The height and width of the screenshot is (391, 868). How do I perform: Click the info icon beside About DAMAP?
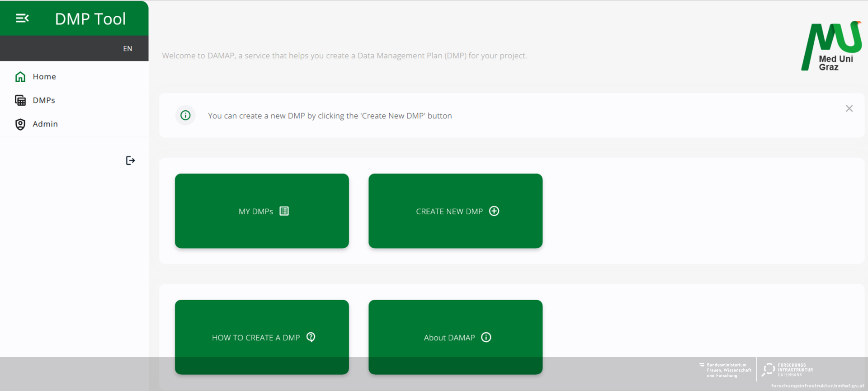[x=486, y=337]
